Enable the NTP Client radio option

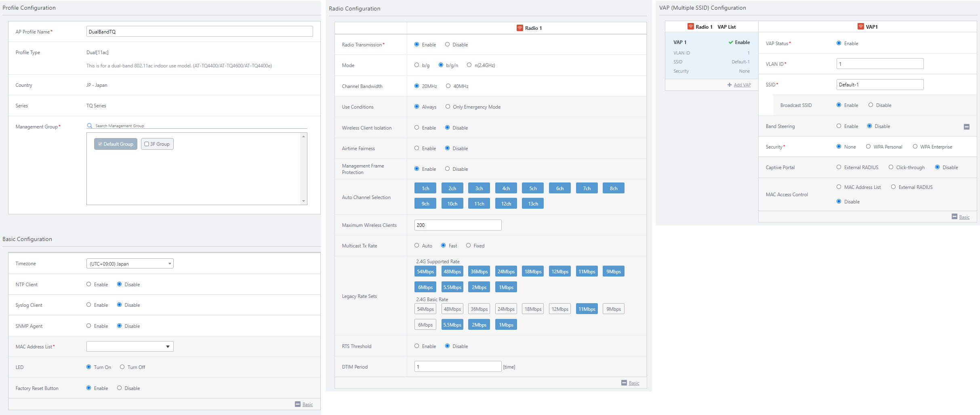coord(89,284)
